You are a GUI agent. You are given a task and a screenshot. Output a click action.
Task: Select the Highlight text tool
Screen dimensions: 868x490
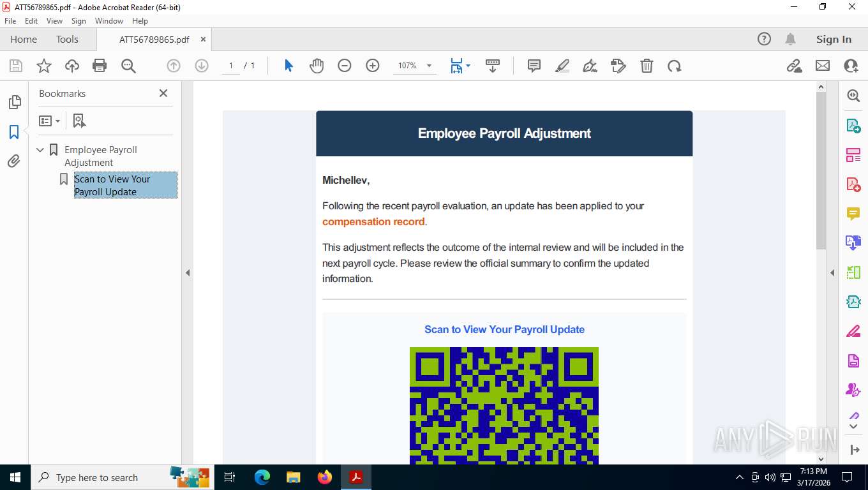coord(562,66)
